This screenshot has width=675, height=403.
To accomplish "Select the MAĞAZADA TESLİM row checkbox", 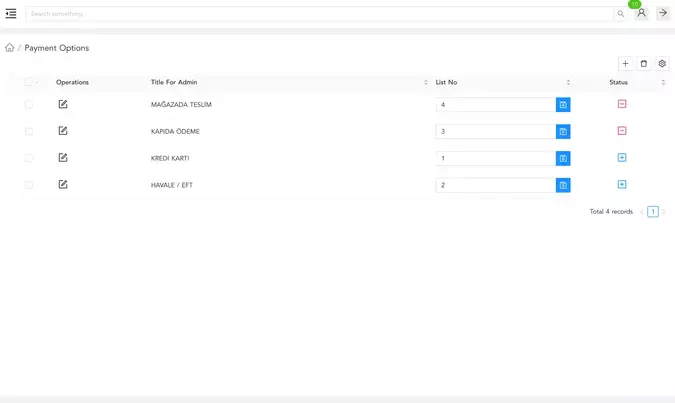I will pyautogui.click(x=29, y=104).
